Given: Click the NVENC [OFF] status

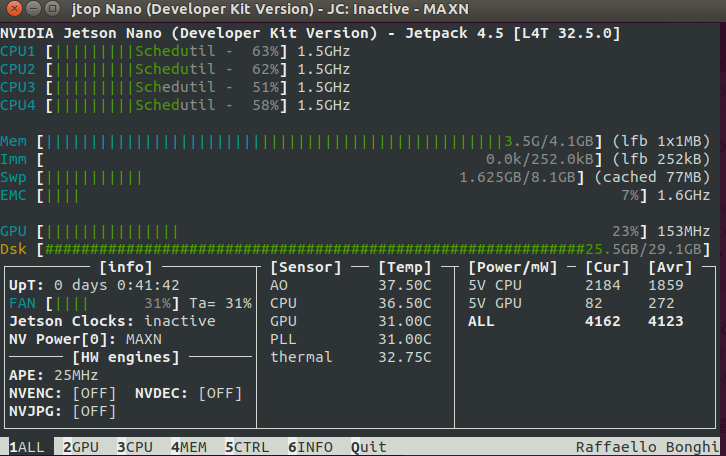Looking at the screenshot, I should coord(94,394).
